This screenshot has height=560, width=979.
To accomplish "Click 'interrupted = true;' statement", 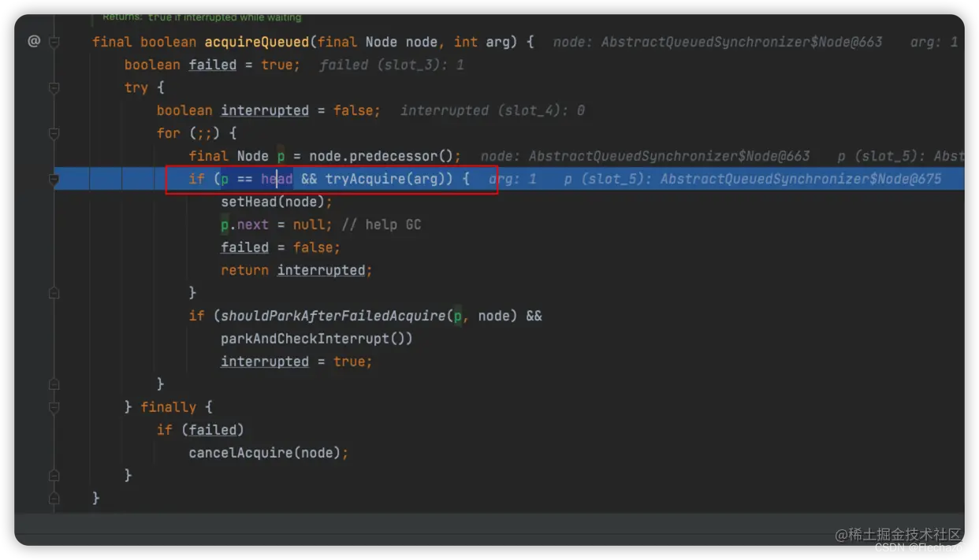I will click(x=296, y=362).
